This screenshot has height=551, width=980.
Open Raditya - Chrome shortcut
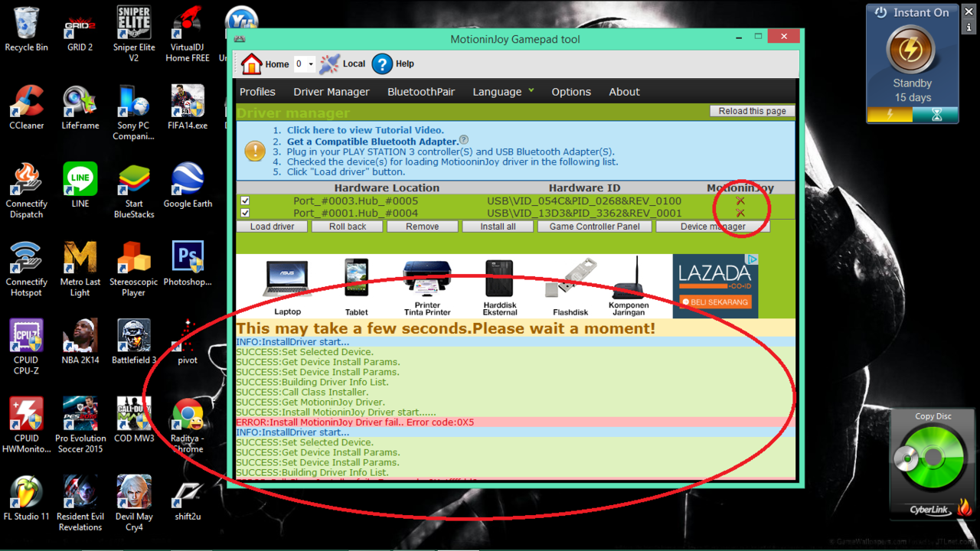click(188, 425)
